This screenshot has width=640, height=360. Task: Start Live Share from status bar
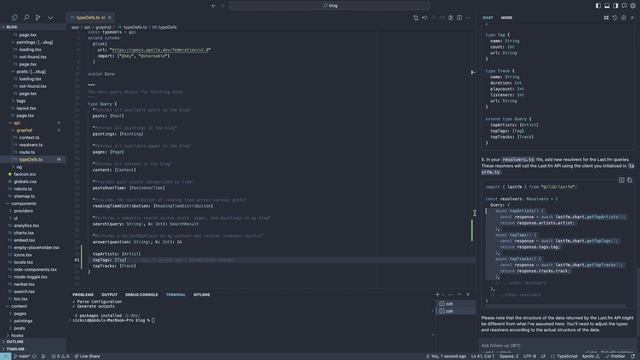pyautogui.click(x=87, y=356)
